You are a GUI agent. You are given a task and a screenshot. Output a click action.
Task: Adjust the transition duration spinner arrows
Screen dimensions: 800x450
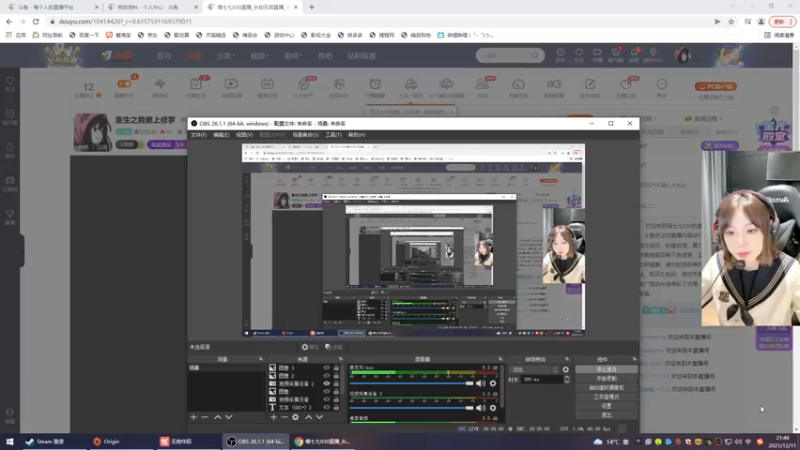click(566, 380)
